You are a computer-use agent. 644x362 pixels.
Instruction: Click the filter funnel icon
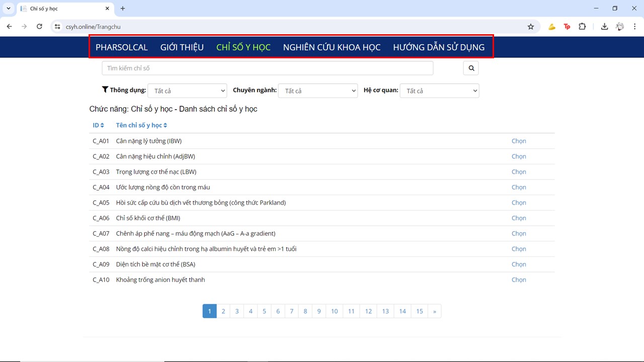105,89
